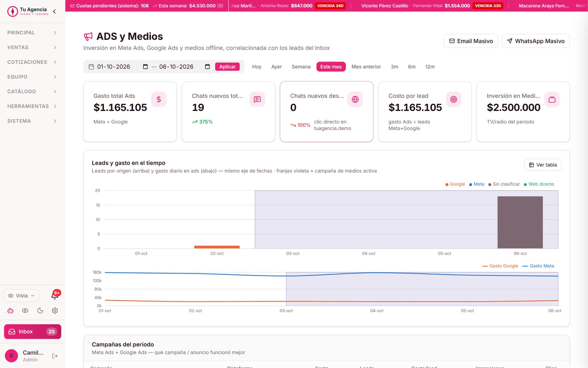Screen dimensions: 588x368
Task: Select the Este mes range tab
Action: (x=331, y=67)
